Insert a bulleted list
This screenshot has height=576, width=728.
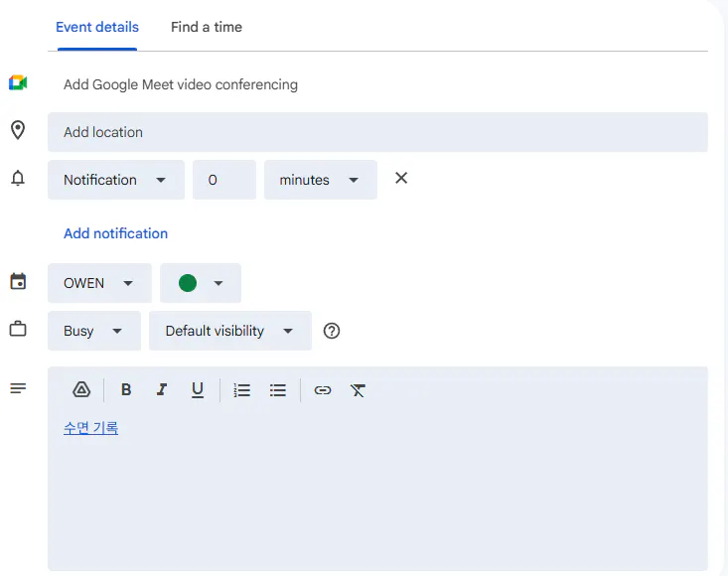(278, 390)
